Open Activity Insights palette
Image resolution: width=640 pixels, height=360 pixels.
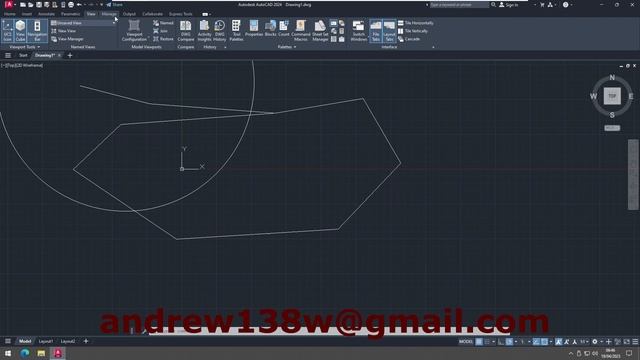(x=204, y=31)
